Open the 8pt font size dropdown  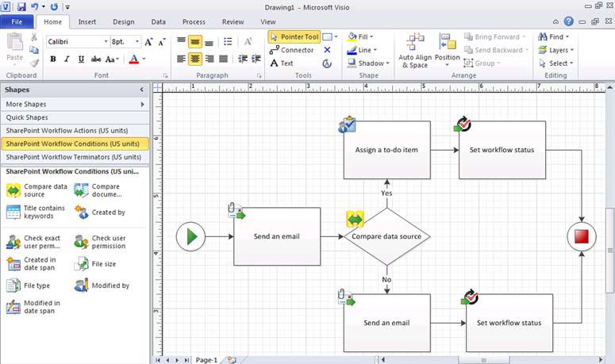coord(136,41)
